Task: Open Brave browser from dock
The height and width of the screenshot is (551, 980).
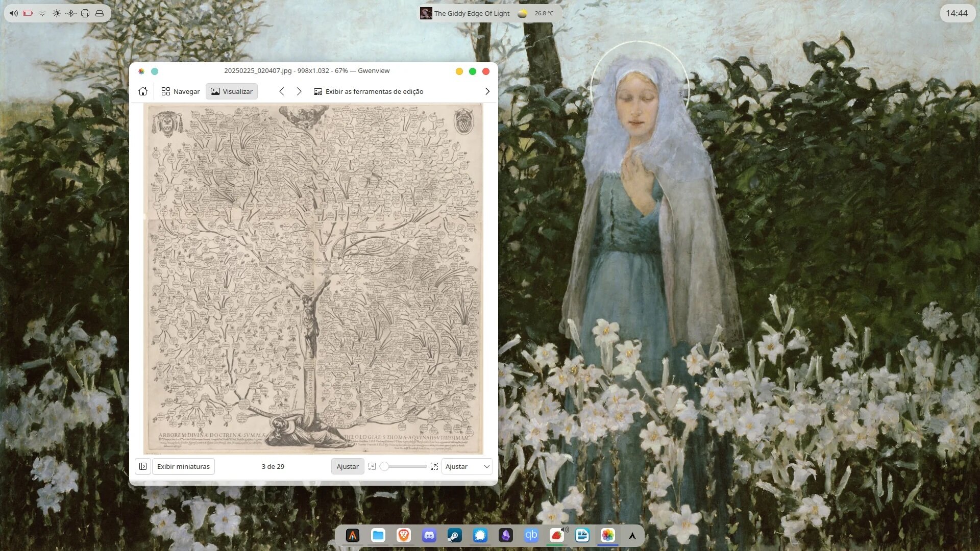Action: pos(404,535)
